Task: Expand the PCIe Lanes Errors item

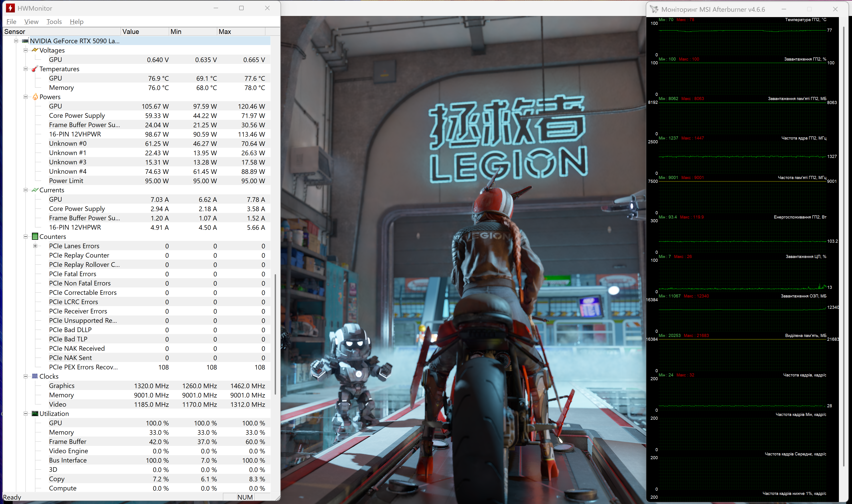Action: (35, 246)
